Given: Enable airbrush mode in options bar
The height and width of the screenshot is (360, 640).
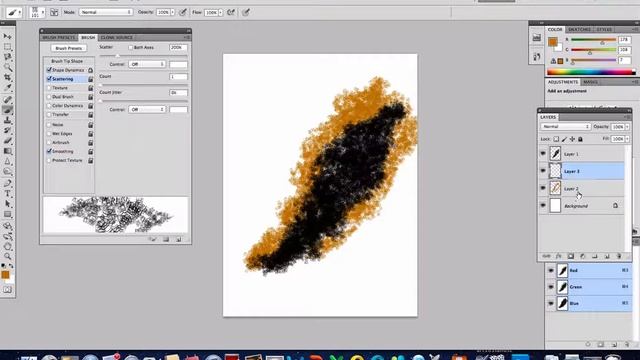Looking at the screenshot, I should [231, 12].
